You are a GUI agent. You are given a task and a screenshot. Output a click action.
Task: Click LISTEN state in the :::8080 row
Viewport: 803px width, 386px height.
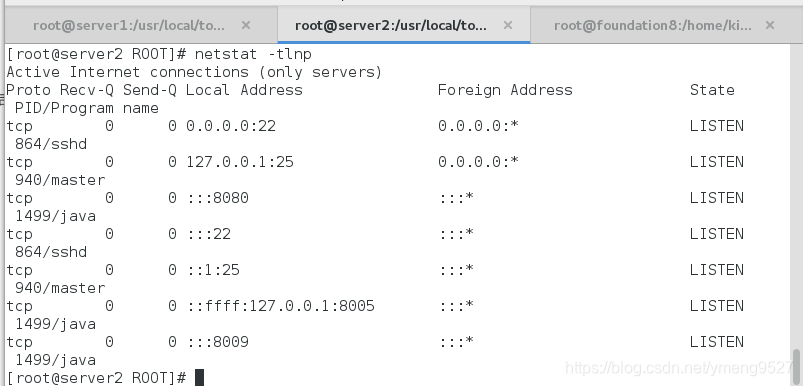click(716, 198)
